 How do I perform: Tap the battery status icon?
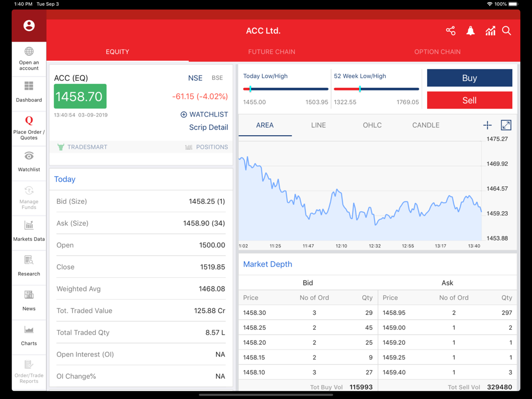[513, 4]
